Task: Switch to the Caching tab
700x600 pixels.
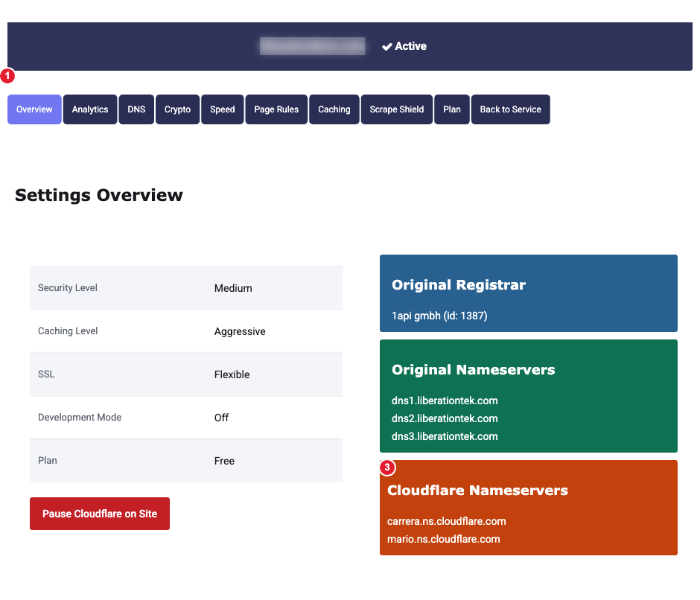Action: 334,109
